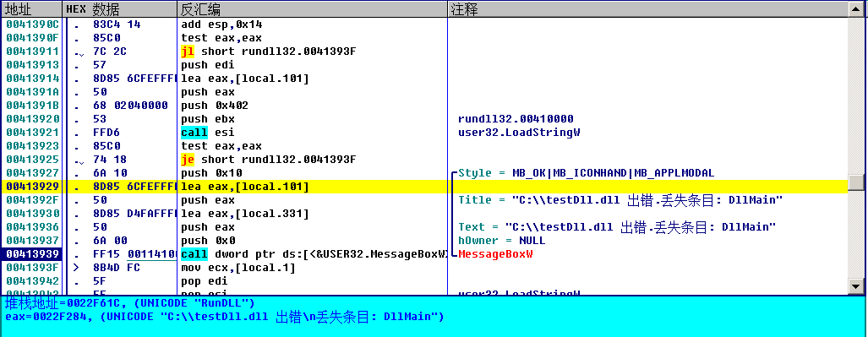The height and width of the screenshot is (337, 868).
Task: Click user32.LoadStringW comment beside call esi
Action: [x=519, y=133]
